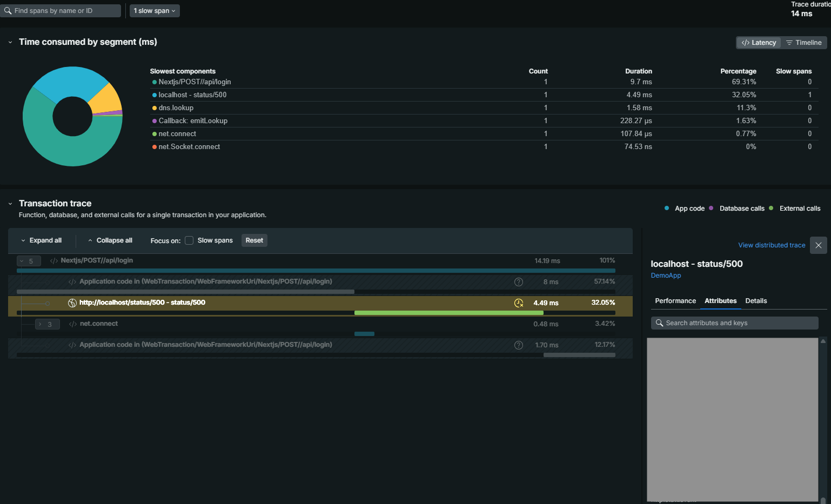Image resolution: width=831 pixels, height=504 pixels.
Task: Click the attributes panel scrollbar up arrow
Action: pyautogui.click(x=823, y=341)
